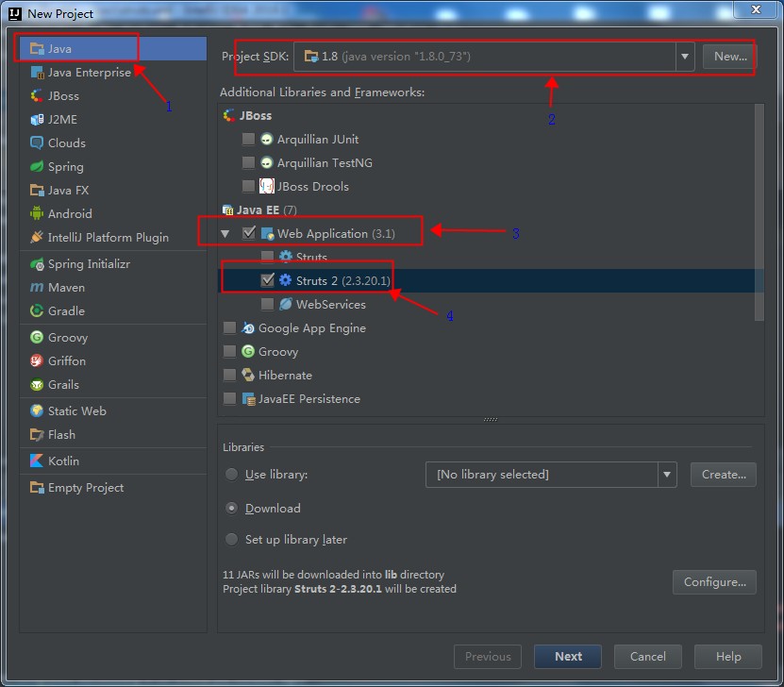Screen dimensions: 784x687
Task: Select the Download radio button
Action: tap(231, 508)
